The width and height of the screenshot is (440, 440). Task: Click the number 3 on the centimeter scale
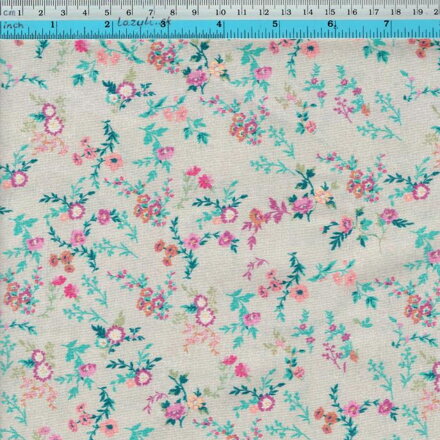point(63,13)
